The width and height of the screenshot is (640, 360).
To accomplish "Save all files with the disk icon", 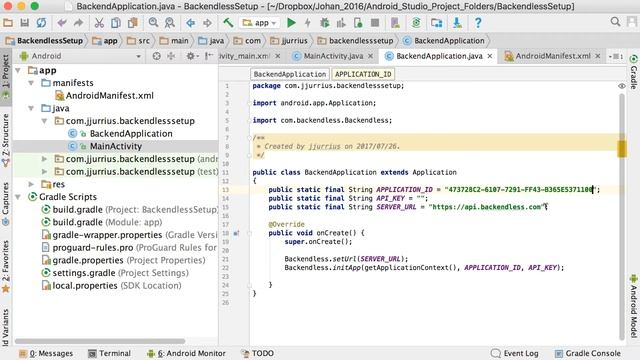I will (x=24, y=23).
